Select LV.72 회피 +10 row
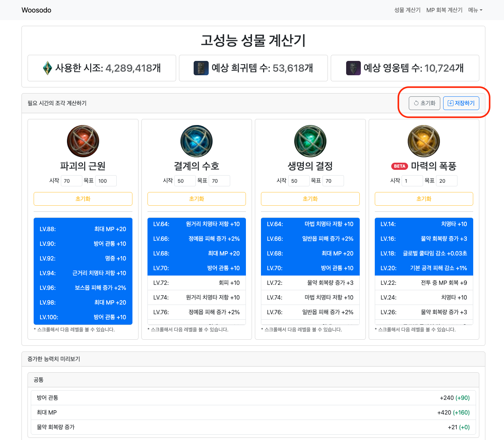 pos(197,283)
